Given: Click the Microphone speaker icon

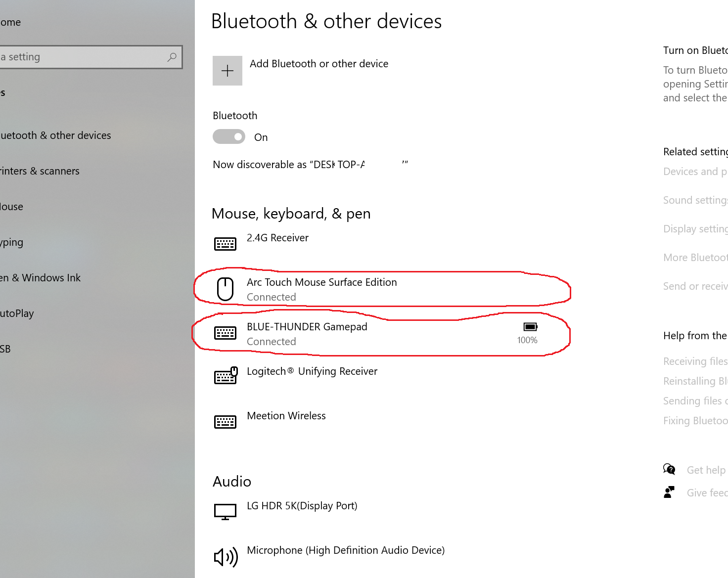Looking at the screenshot, I should [226, 556].
